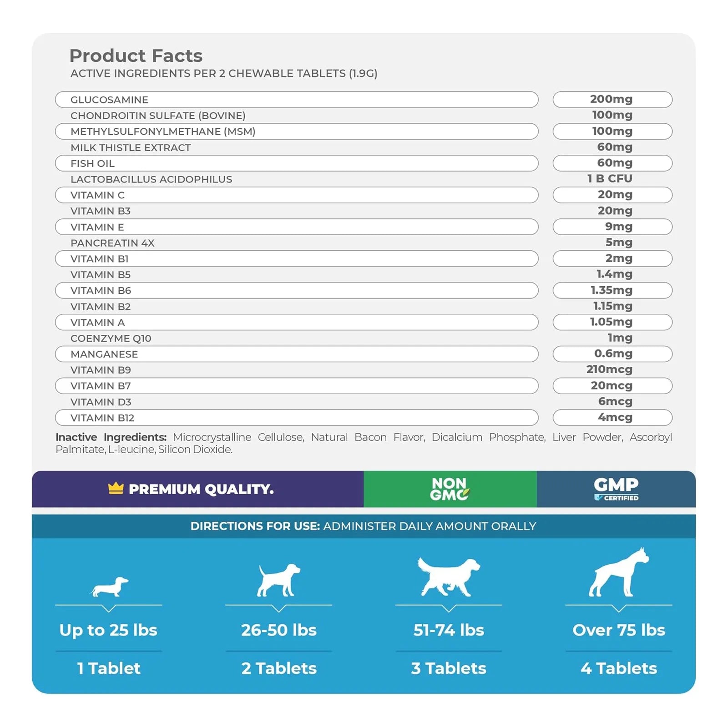Click the Inactive Ingredients label

click(x=111, y=437)
